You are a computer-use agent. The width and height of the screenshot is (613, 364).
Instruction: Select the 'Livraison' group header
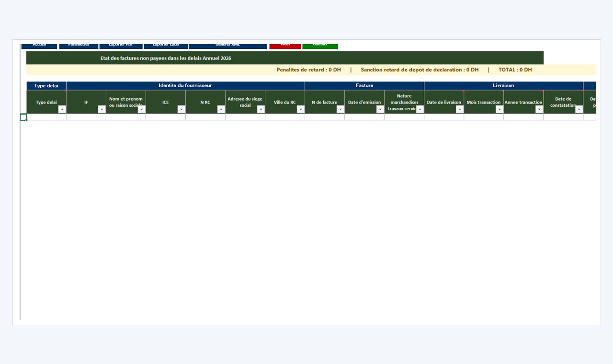[503, 86]
